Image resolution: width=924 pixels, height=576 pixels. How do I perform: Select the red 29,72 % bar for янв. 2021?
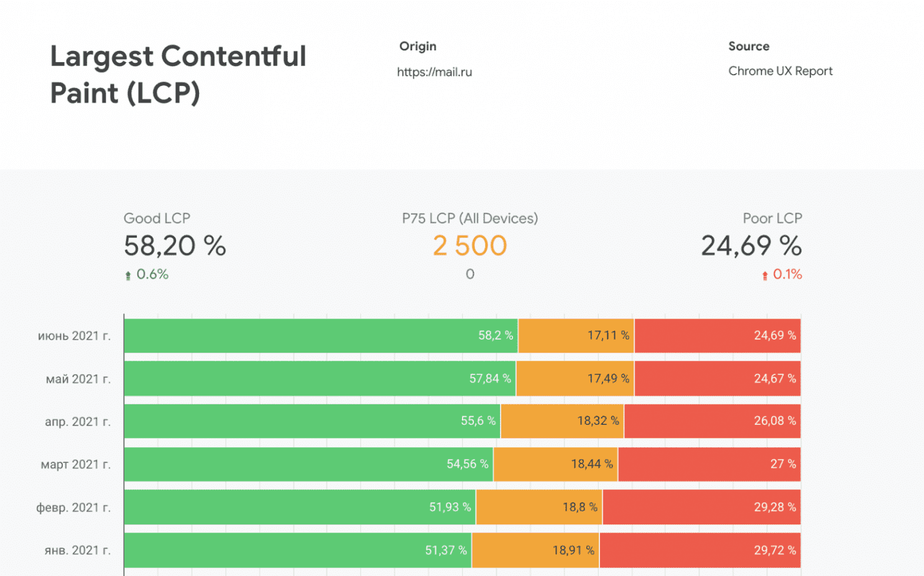point(700,550)
